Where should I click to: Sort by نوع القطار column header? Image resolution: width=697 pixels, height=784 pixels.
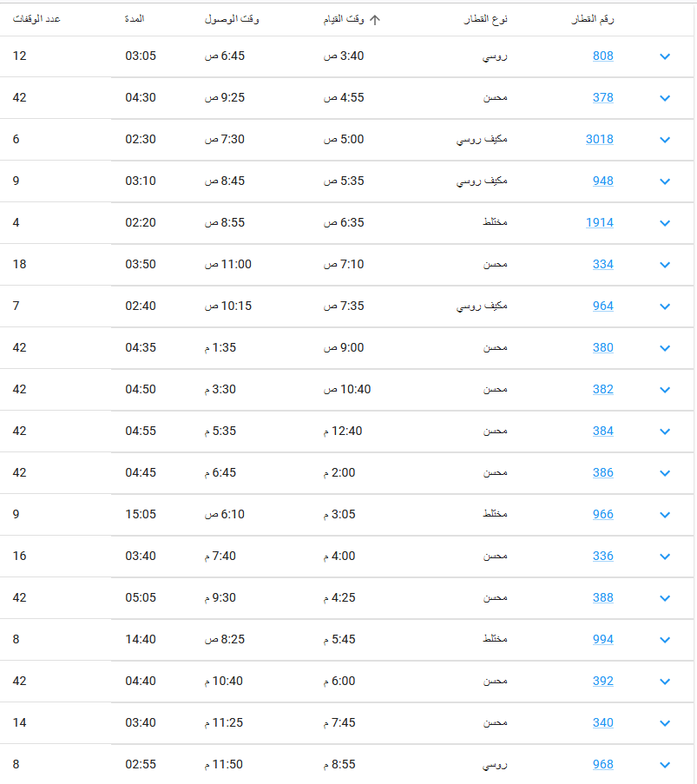485,19
